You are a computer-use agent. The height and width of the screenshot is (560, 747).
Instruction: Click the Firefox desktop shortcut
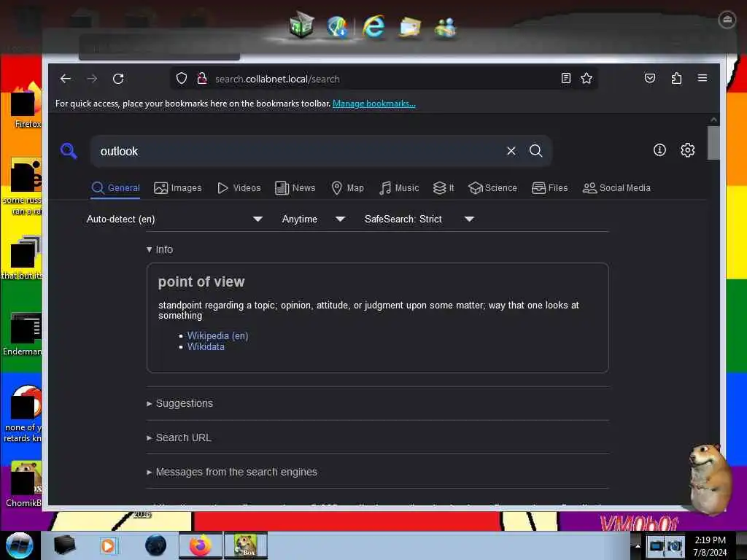click(x=26, y=106)
